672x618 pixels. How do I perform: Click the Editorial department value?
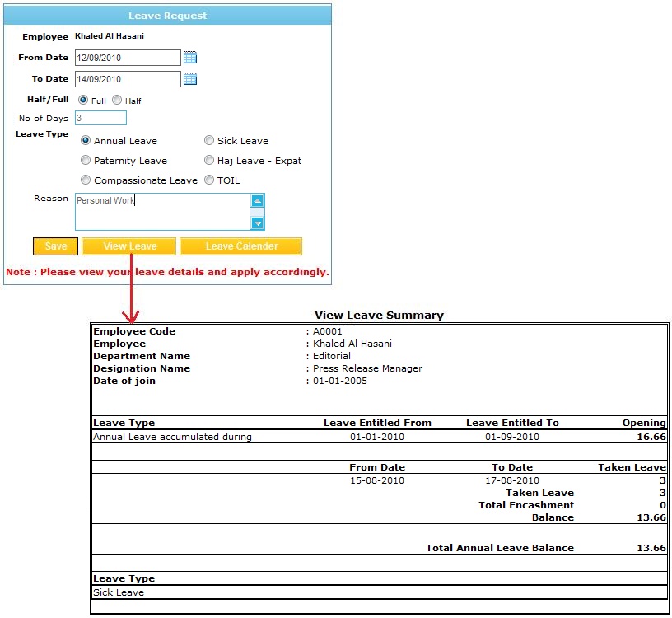tap(332, 356)
